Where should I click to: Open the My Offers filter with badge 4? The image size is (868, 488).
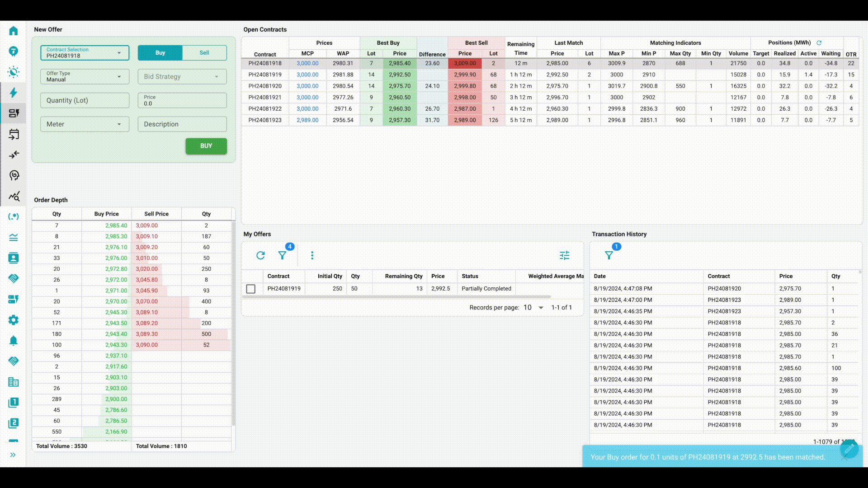tap(283, 256)
